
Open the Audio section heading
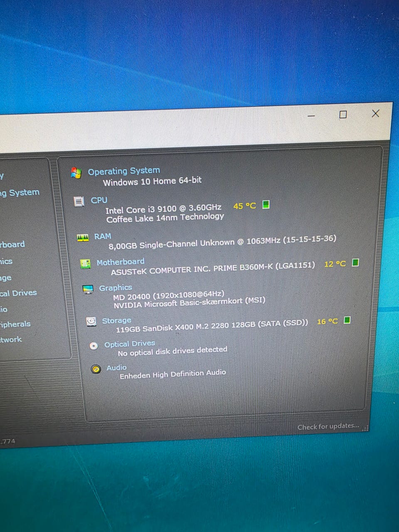116,367
